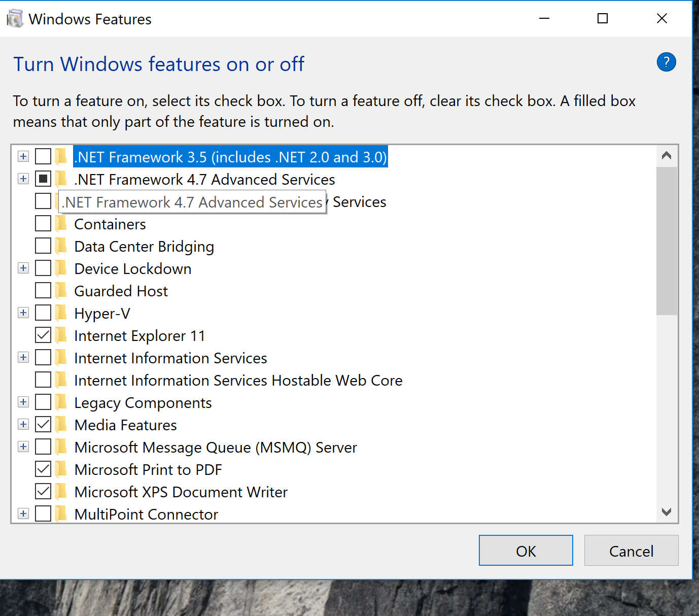This screenshot has width=699, height=616.
Task: Click the Cancel button
Action: [631, 551]
